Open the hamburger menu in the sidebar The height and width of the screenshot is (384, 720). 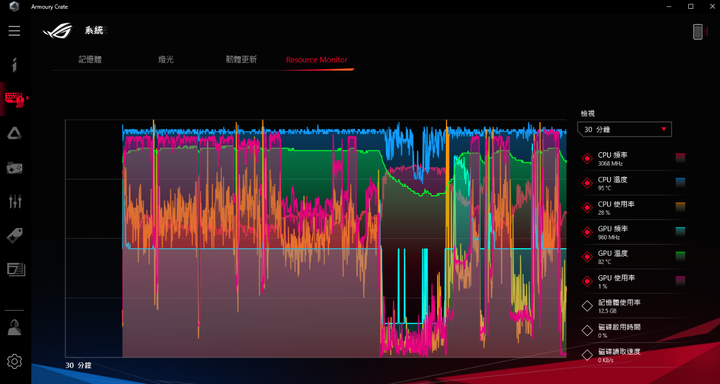pyautogui.click(x=14, y=31)
